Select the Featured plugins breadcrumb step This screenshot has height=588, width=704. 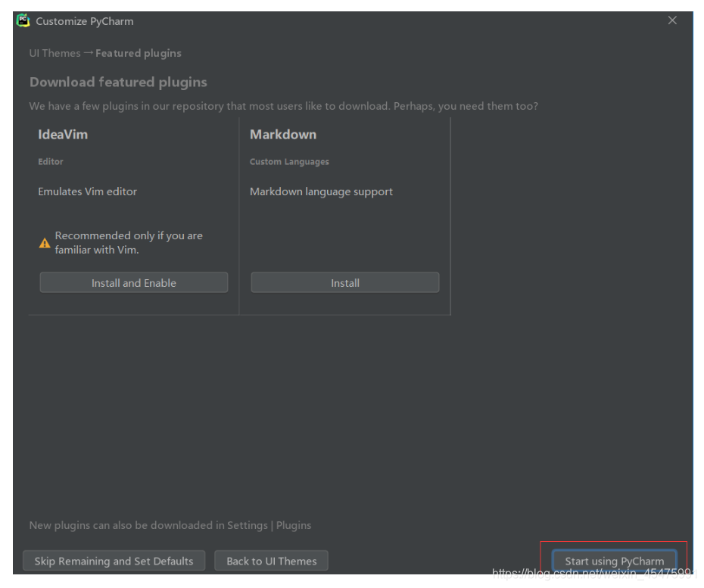tap(139, 53)
